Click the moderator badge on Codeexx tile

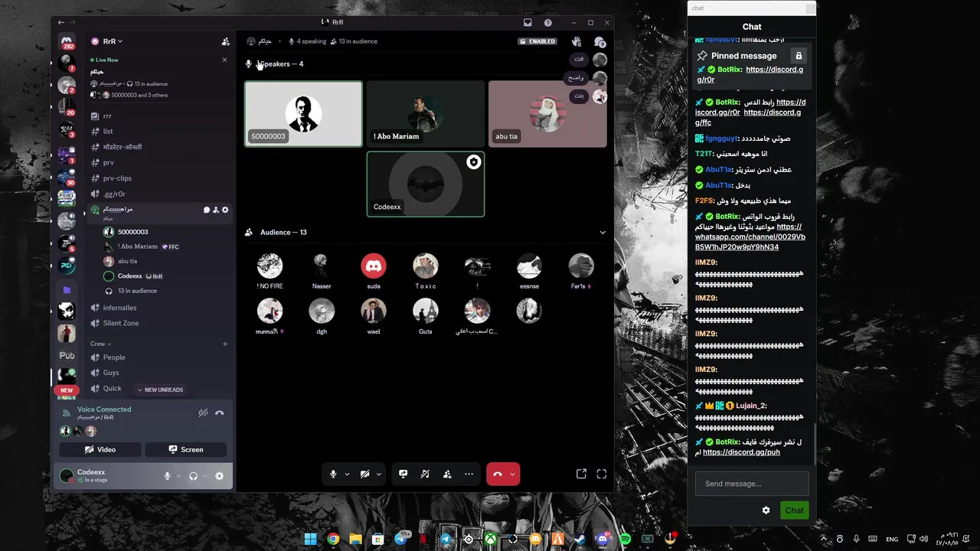coord(474,162)
